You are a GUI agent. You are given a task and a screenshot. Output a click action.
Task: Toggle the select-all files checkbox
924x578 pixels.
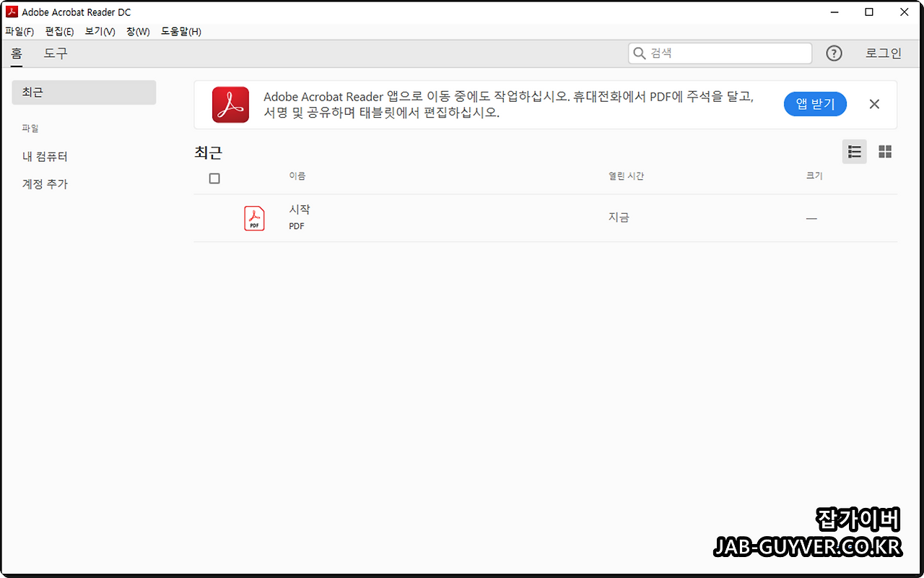tap(214, 178)
